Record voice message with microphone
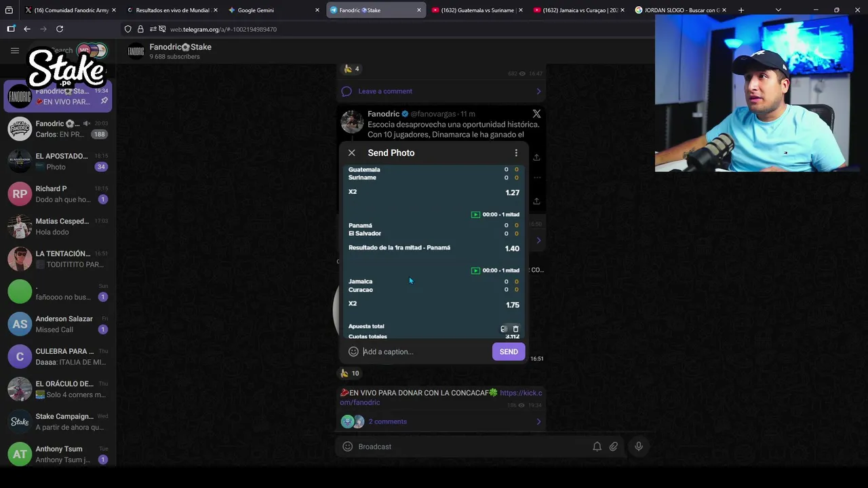868x488 pixels. [639, 447]
